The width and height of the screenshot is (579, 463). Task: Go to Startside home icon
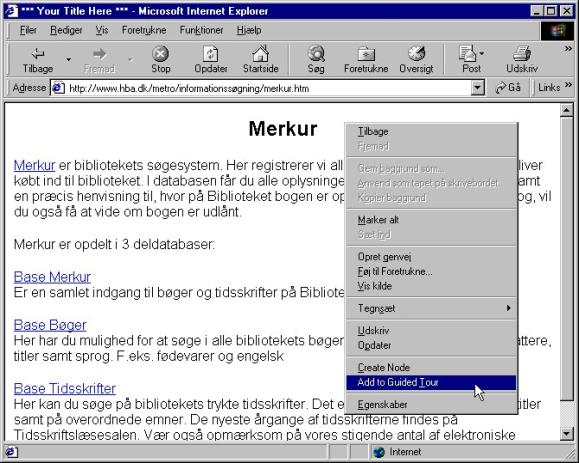coord(260,59)
